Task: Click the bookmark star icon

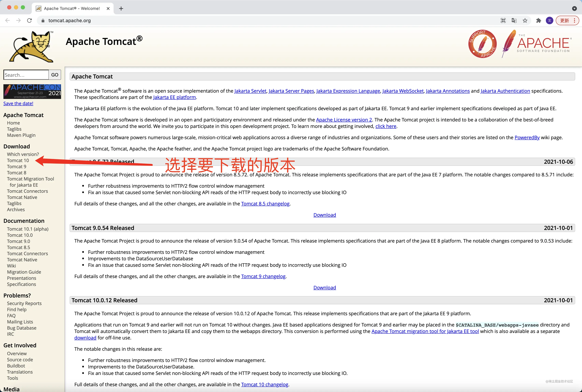Action: tap(525, 20)
